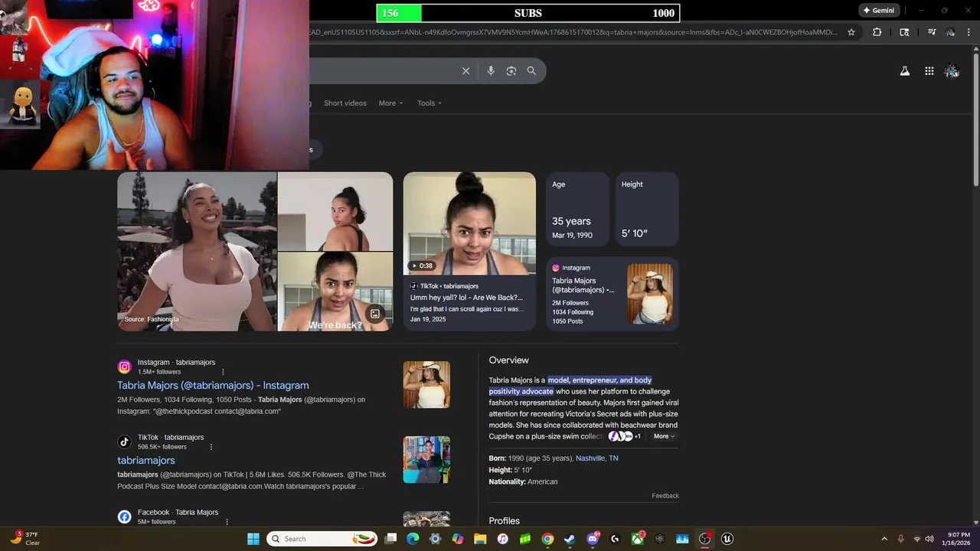Show hidden system tray icons
980x551 pixels.
pos(884,539)
